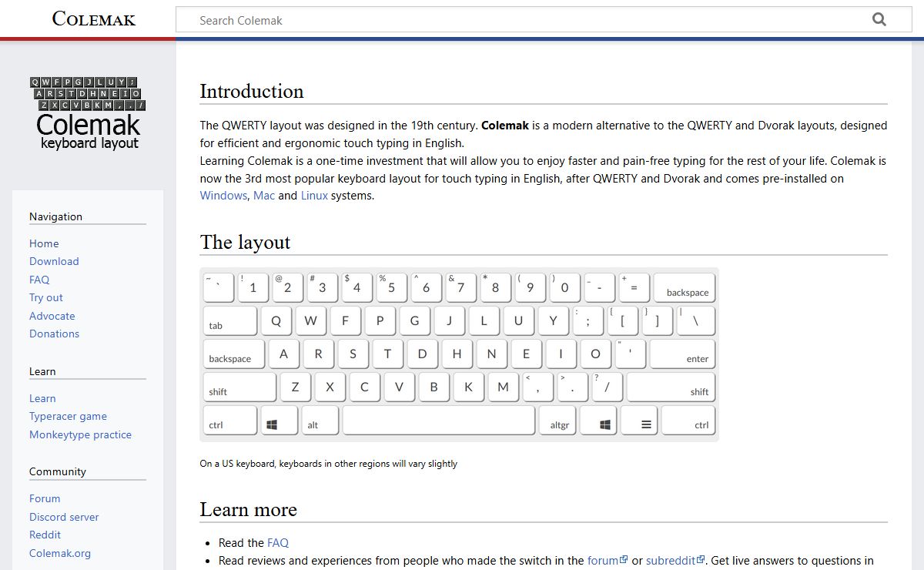Open the subreddit external link

click(x=675, y=561)
